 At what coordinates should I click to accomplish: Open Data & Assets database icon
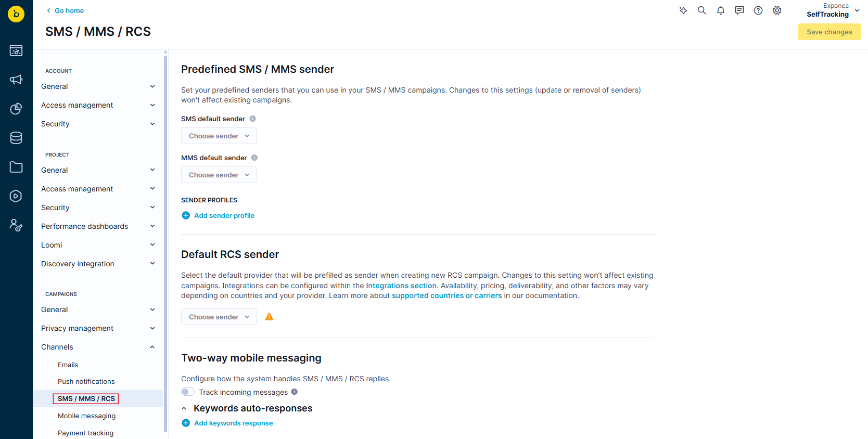pos(16,138)
